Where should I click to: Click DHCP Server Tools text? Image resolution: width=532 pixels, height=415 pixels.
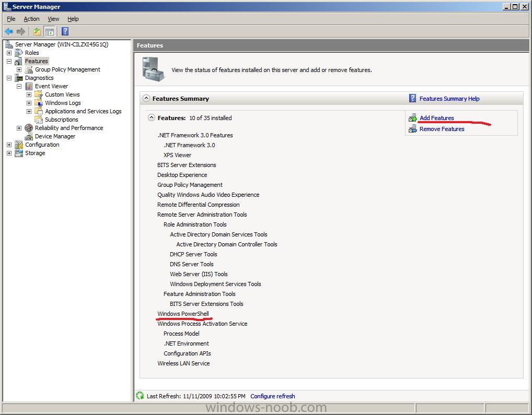193,254
